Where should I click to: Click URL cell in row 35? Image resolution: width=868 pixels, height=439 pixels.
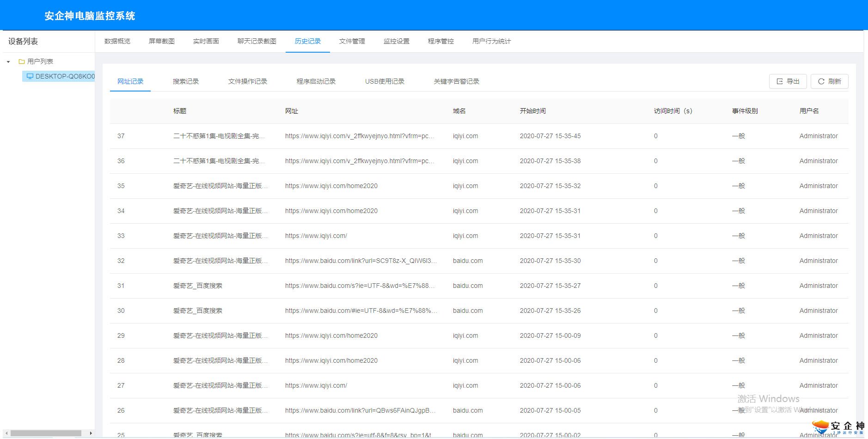pos(331,186)
